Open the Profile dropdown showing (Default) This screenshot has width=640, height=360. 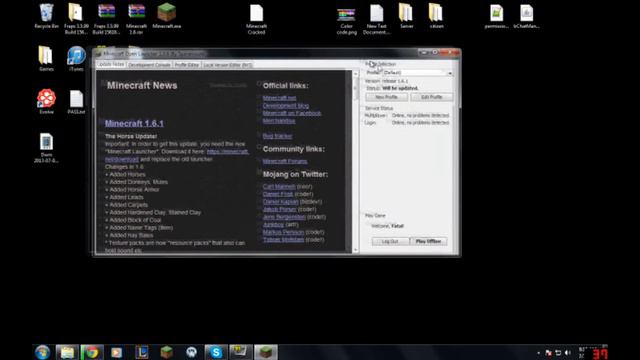(x=417, y=73)
